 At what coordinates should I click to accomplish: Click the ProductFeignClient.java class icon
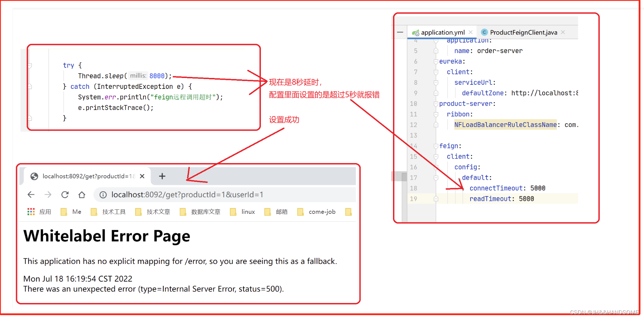tap(484, 32)
